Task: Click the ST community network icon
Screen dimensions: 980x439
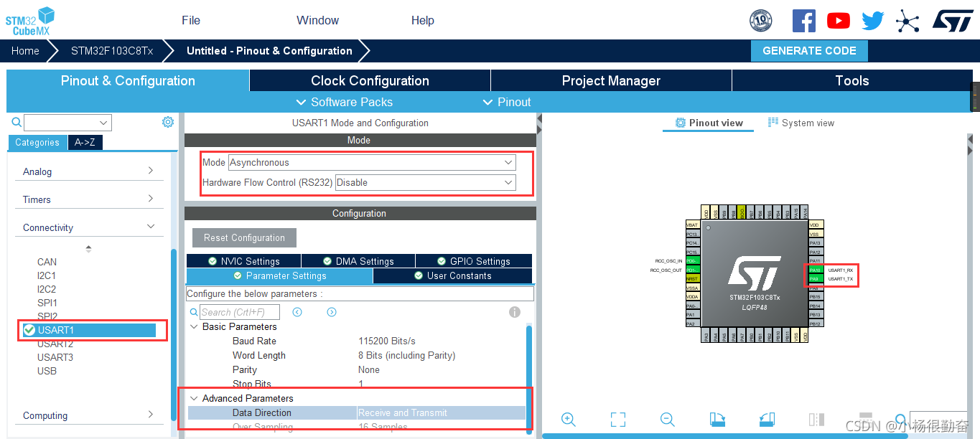Action: [907, 21]
